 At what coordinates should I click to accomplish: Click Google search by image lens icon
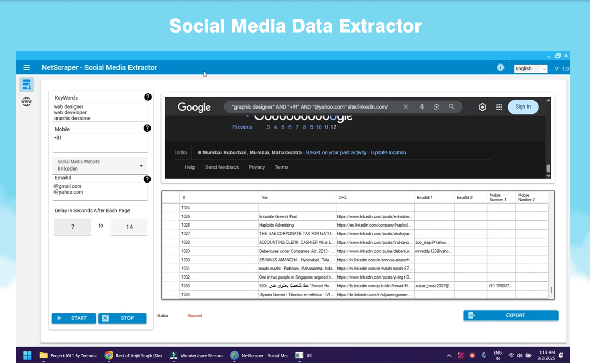[436, 107]
